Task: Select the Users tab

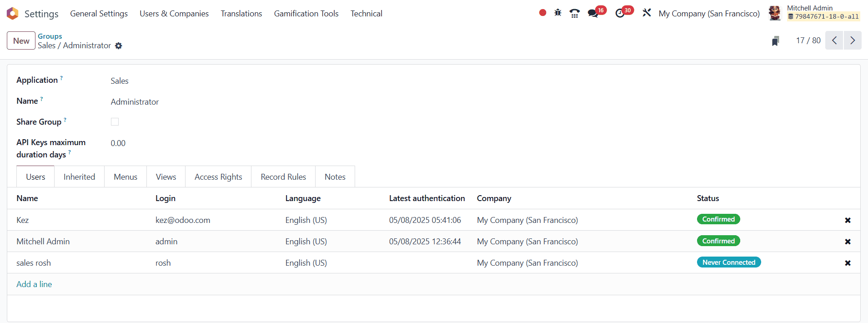Action: pyautogui.click(x=35, y=177)
